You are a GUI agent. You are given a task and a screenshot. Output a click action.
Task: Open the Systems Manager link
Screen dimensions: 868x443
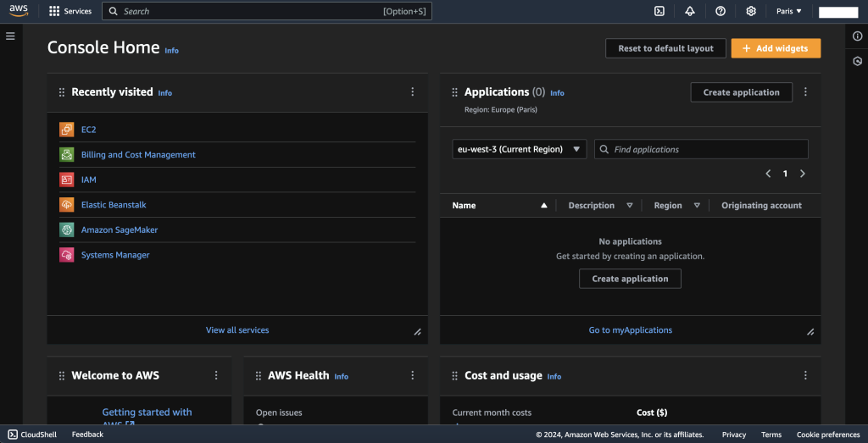[115, 255]
